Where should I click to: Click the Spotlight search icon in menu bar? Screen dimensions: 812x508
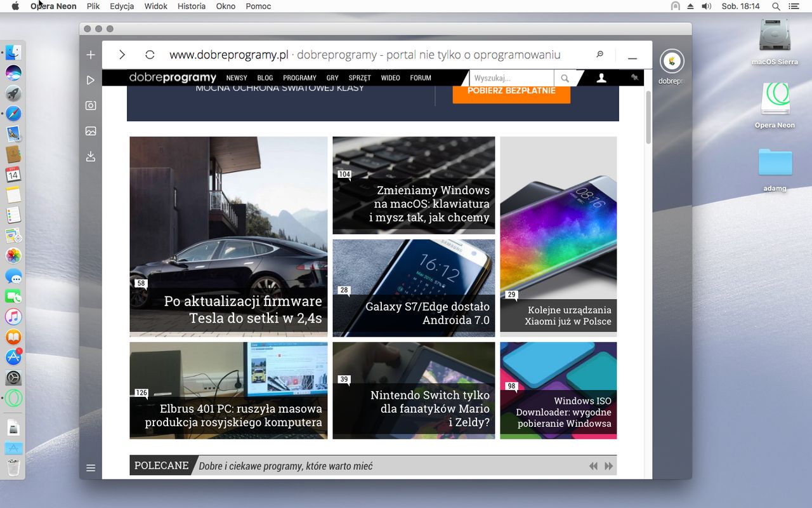tap(775, 6)
